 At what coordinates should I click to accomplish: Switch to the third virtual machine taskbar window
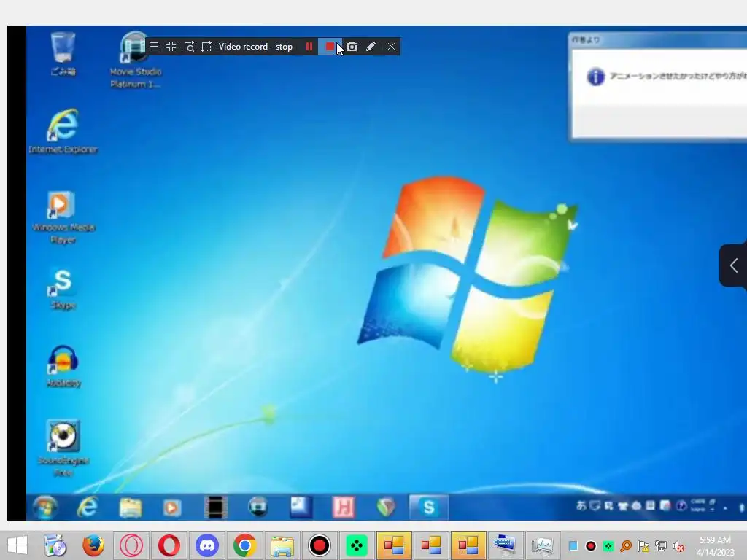click(x=468, y=545)
